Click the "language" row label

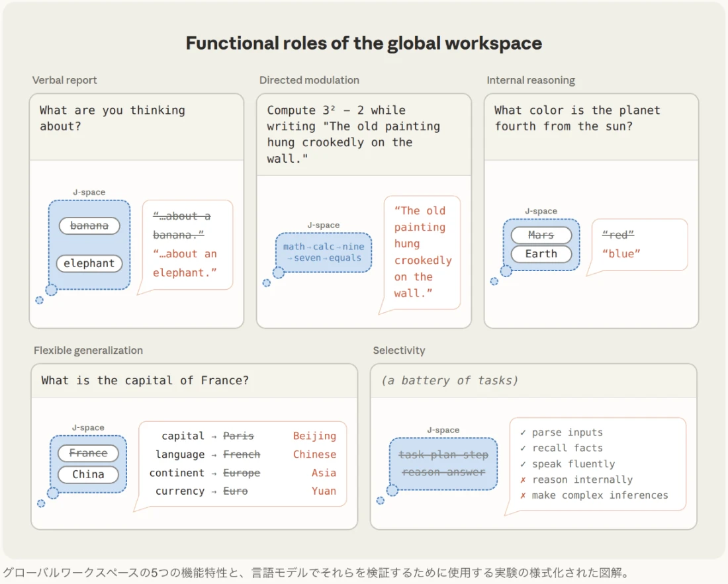coord(180,454)
